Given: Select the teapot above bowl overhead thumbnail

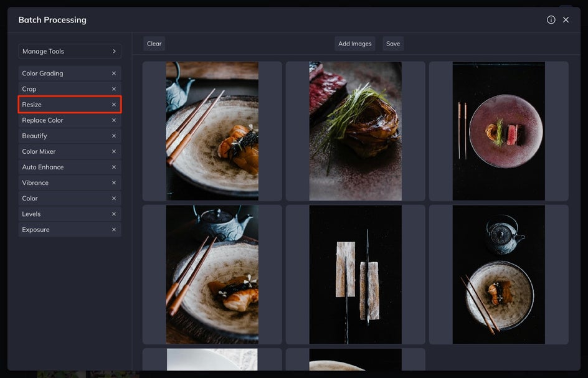Looking at the screenshot, I should [499, 275].
